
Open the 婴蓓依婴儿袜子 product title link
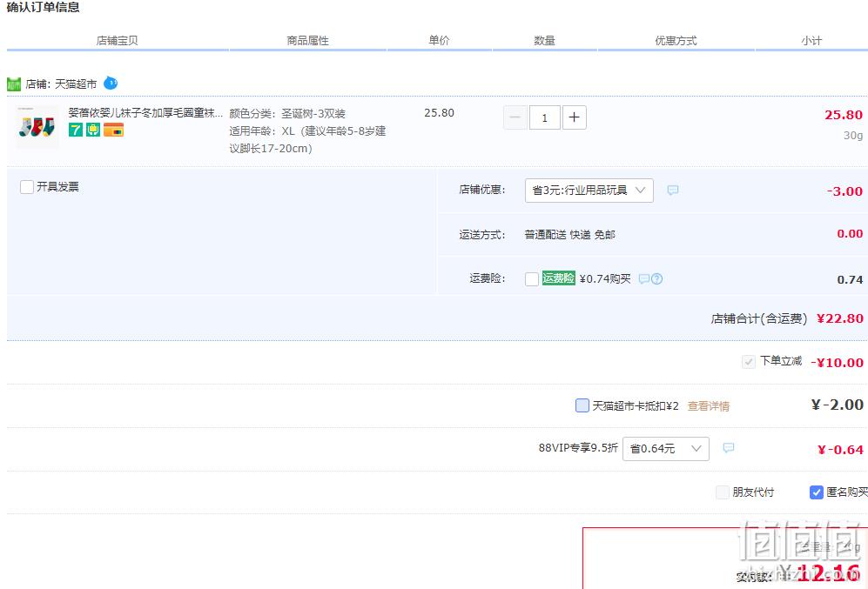(x=145, y=113)
